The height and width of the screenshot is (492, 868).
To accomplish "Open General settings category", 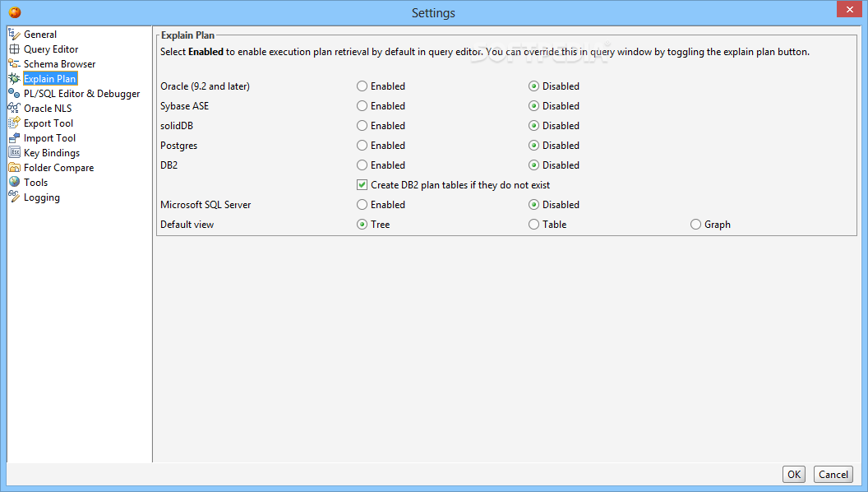I will click(39, 35).
